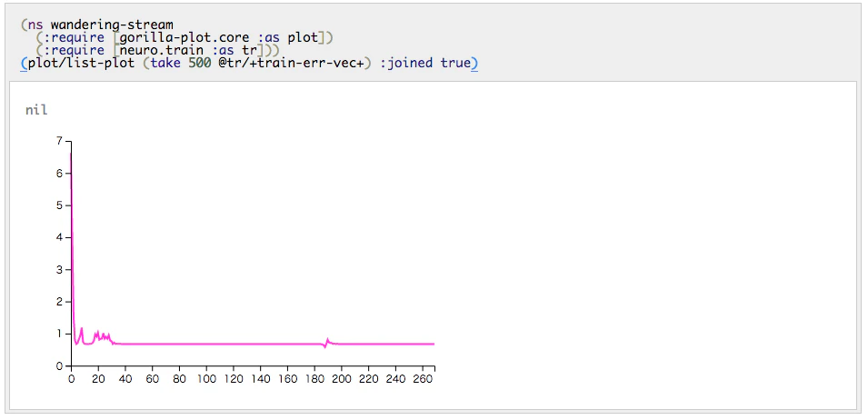The image size is (868, 420).
Task: Click '@tr/+train-err-vec+' in the code
Action: click(x=291, y=63)
